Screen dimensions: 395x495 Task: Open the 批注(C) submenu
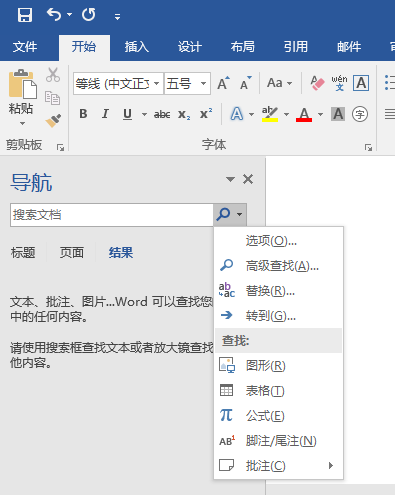click(x=279, y=466)
